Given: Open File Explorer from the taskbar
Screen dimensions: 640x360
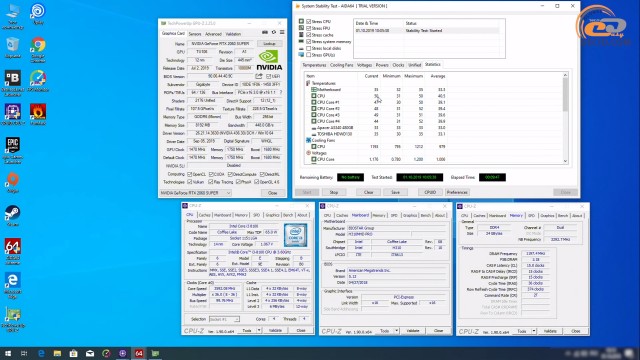Looking at the screenshot, I should point(57,353).
